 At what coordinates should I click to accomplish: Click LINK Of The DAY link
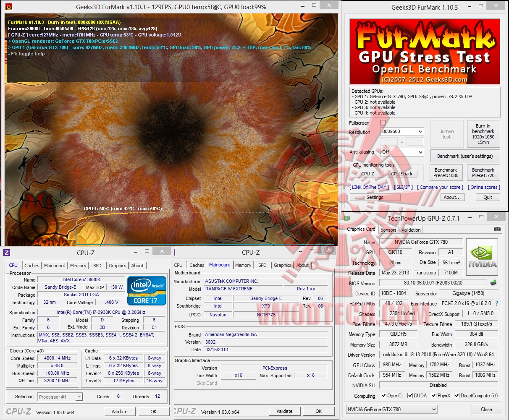369,187
